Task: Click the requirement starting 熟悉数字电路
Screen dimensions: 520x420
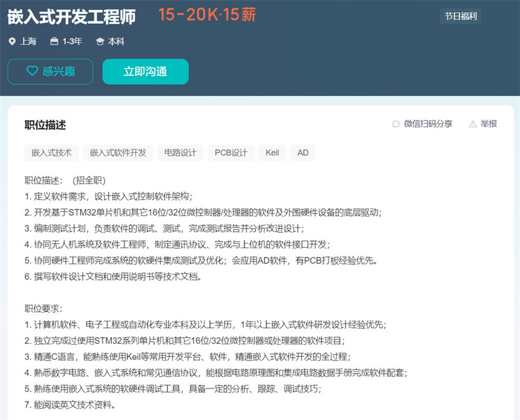Action: (x=216, y=373)
